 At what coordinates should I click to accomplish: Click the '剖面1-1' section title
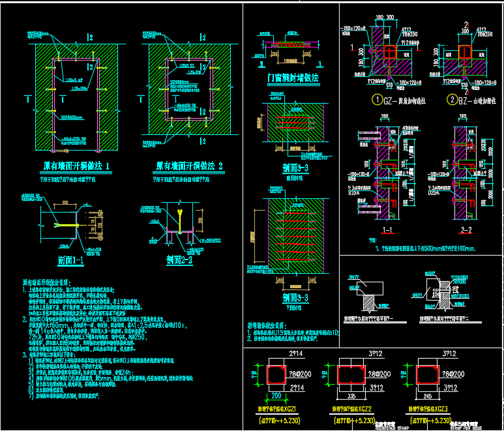coord(70,260)
